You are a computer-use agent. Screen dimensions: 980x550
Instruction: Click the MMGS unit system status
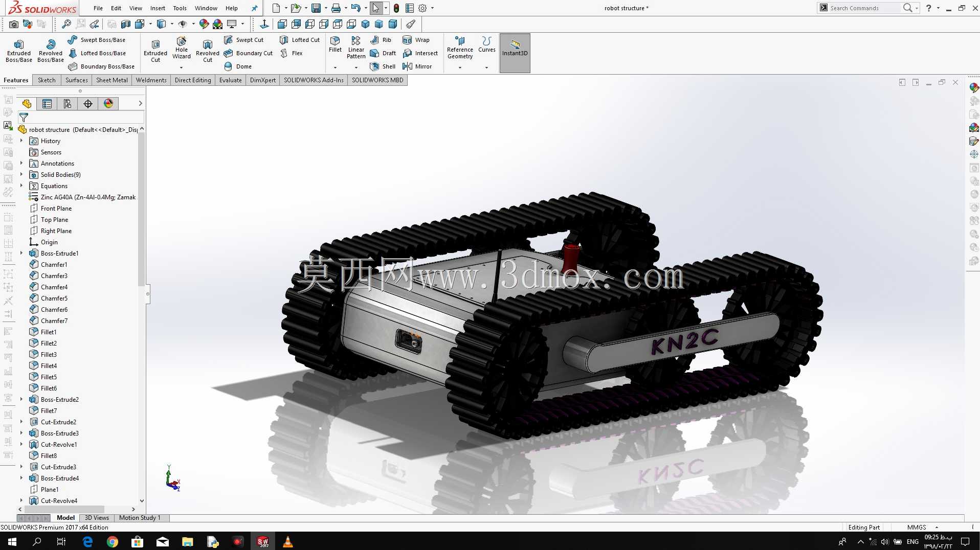917,528
